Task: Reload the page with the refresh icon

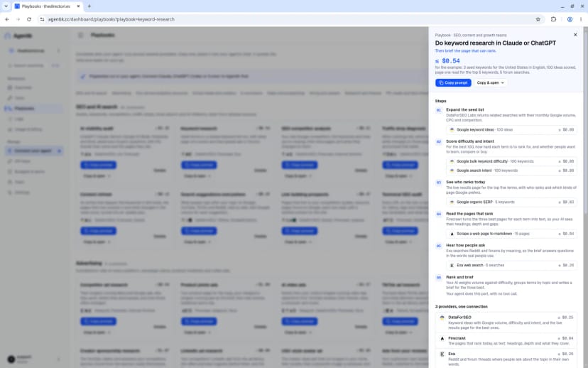Action: tap(29, 19)
